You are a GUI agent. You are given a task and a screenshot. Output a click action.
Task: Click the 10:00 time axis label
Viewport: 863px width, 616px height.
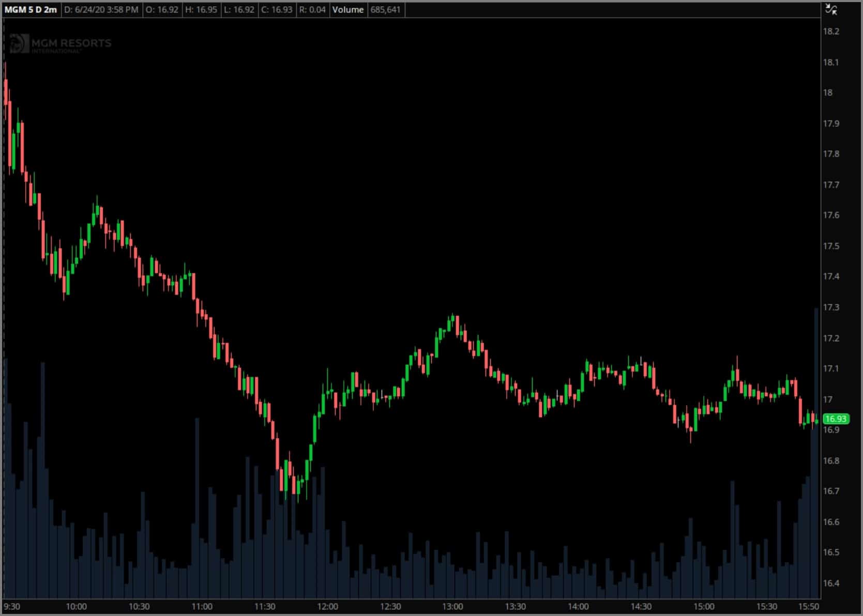point(77,606)
